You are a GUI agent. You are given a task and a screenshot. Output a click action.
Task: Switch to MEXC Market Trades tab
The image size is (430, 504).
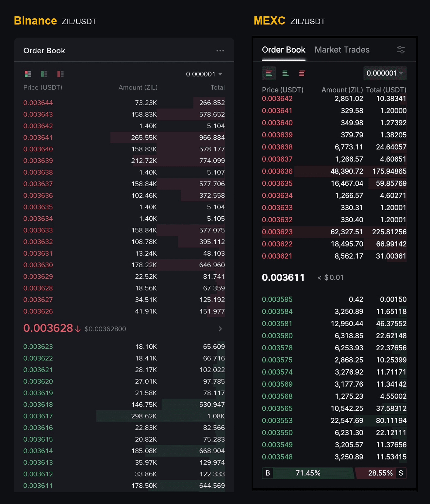click(342, 50)
